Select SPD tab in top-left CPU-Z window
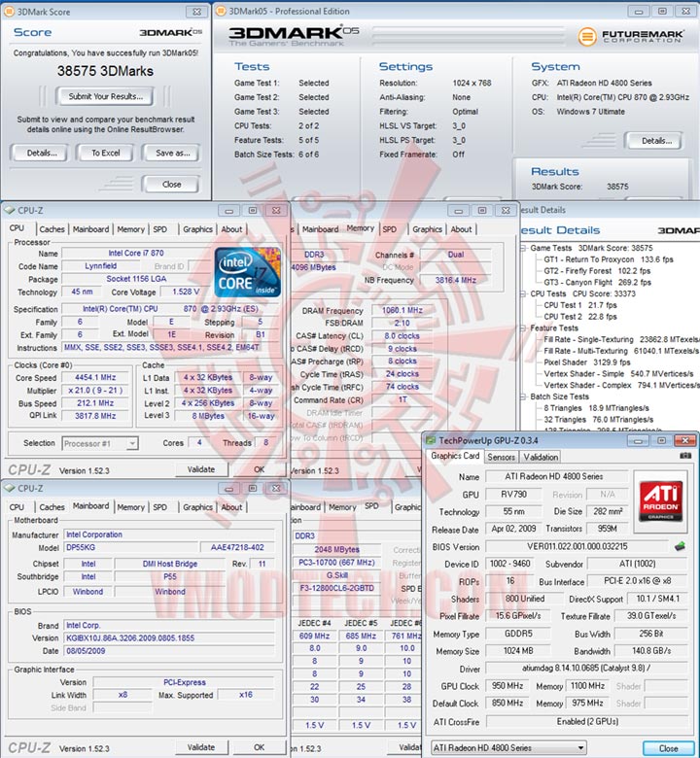Viewport: 700px width, 758px height. [x=160, y=229]
